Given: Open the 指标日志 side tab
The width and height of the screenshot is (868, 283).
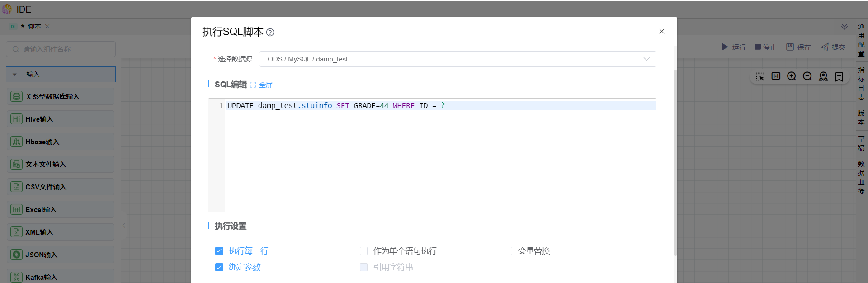Looking at the screenshot, I should pyautogui.click(x=861, y=83).
